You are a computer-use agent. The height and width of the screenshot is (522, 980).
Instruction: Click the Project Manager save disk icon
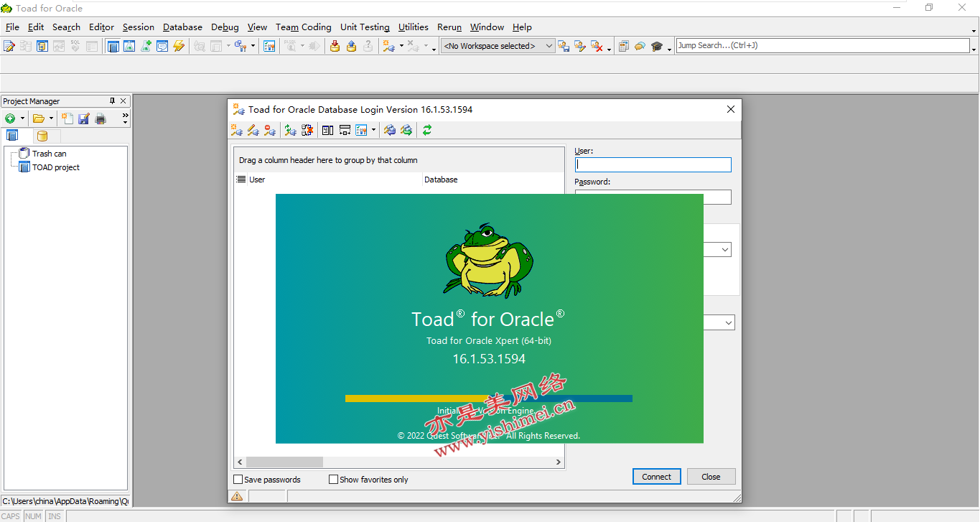point(84,118)
